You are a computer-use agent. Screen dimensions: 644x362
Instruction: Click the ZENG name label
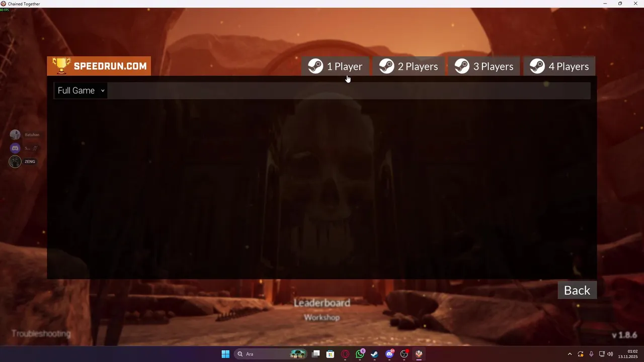tap(30, 161)
